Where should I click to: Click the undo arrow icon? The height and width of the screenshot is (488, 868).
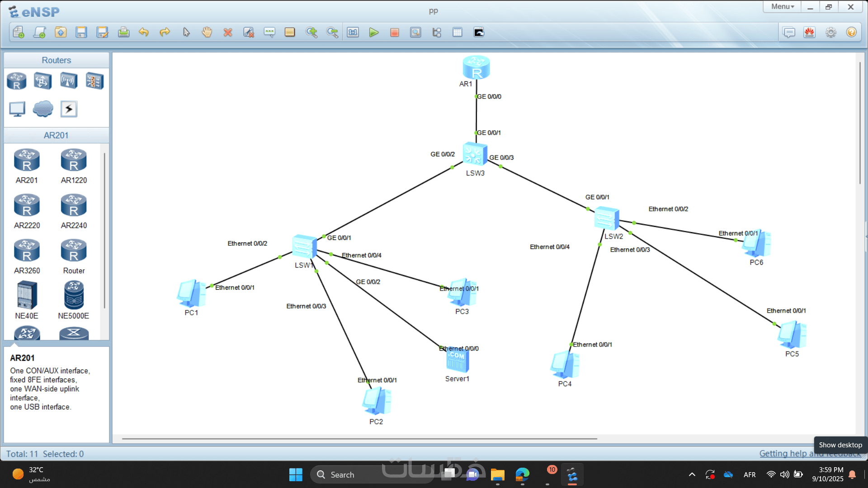(144, 32)
